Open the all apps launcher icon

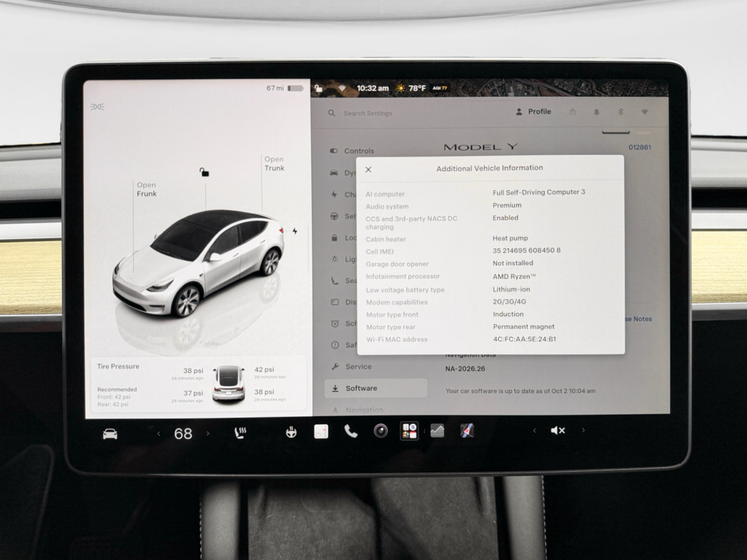(x=409, y=431)
